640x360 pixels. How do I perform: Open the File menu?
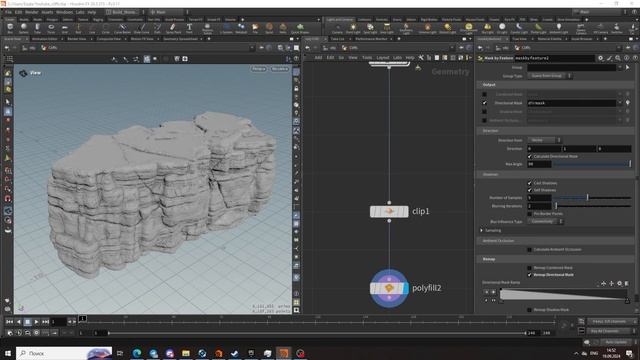click(8, 12)
